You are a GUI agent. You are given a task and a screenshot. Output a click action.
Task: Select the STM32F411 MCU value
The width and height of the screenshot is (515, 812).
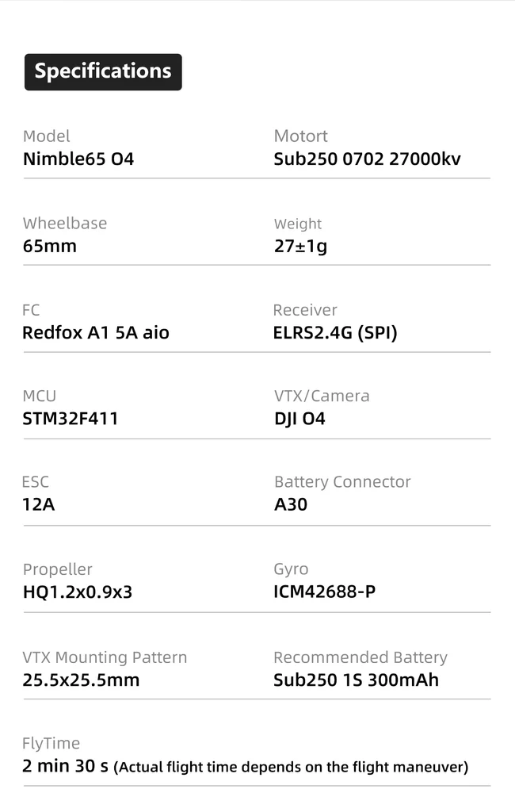(x=71, y=419)
